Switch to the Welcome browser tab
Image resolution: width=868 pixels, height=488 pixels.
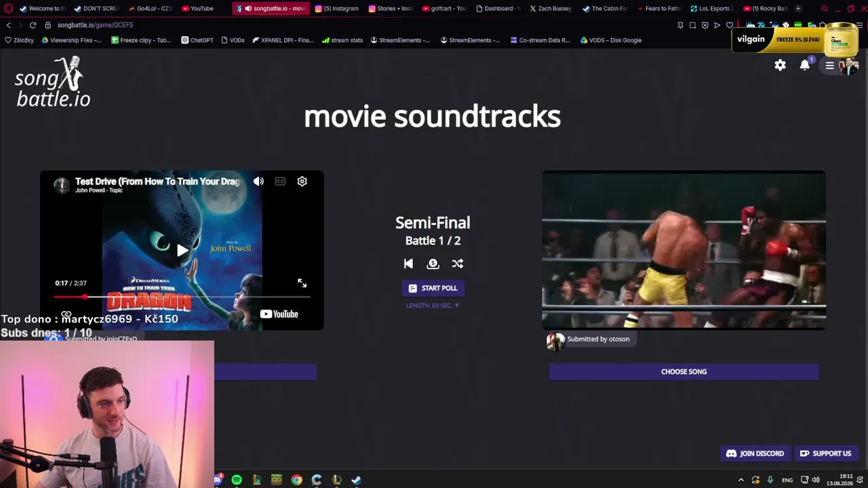click(42, 9)
